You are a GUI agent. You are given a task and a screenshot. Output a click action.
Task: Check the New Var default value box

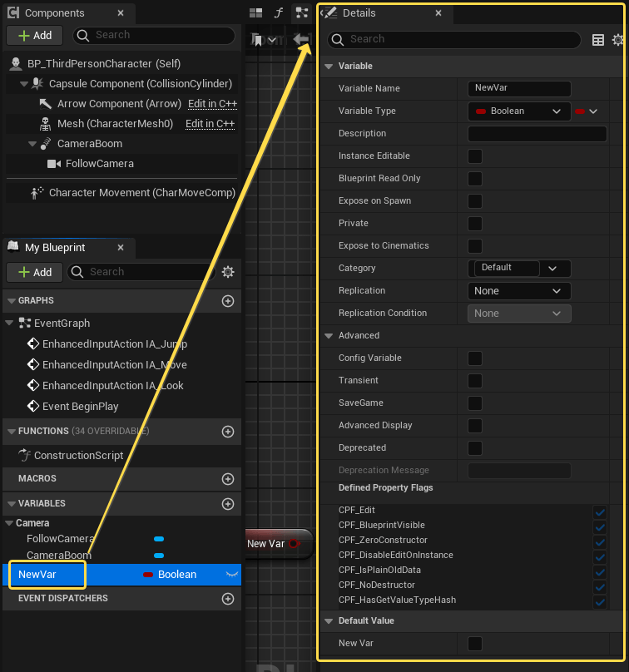point(475,644)
